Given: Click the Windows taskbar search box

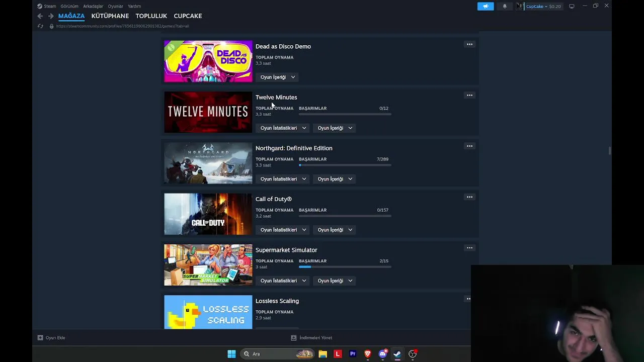Looking at the screenshot, I should pyautogui.click(x=278, y=354).
